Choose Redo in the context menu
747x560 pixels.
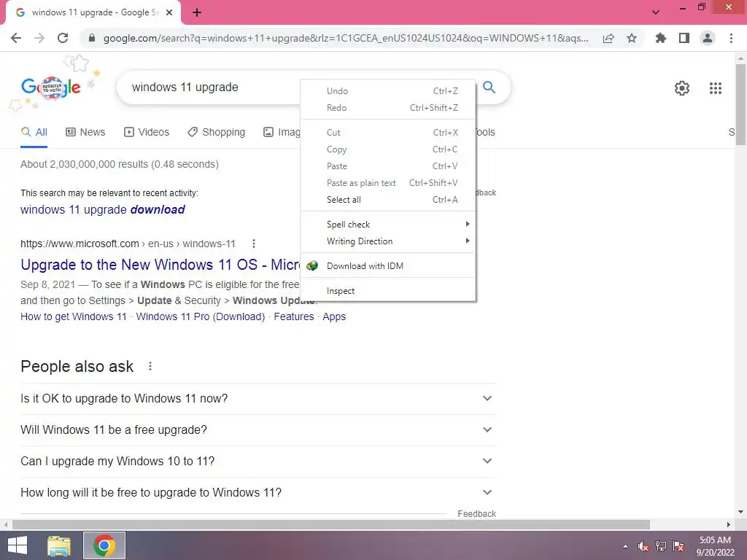[x=388, y=108]
